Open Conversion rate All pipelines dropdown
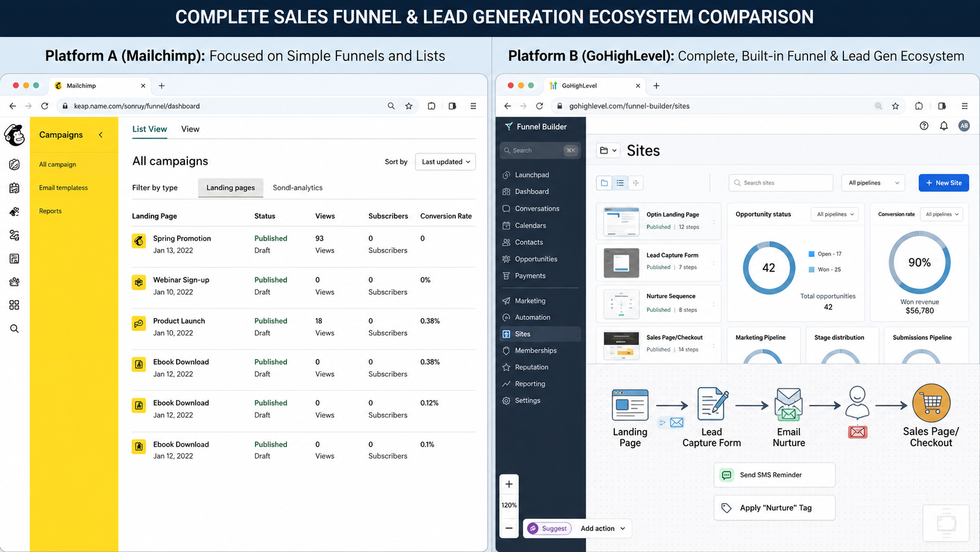Screen dimensions: 980x552 [942, 214]
